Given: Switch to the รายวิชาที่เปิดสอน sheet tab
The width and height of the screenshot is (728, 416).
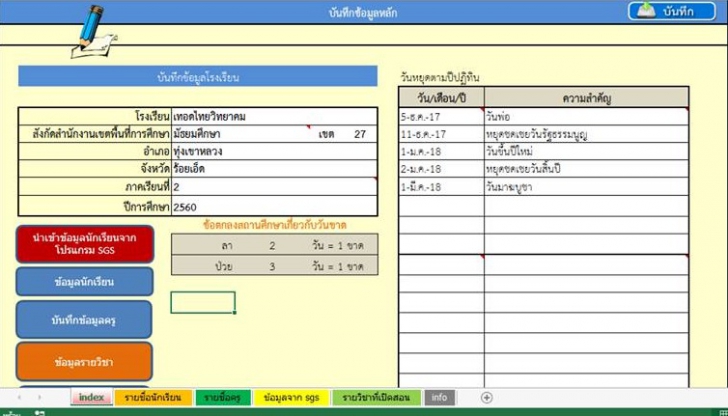Looking at the screenshot, I should pyautogui.click(x=377, y=397).
